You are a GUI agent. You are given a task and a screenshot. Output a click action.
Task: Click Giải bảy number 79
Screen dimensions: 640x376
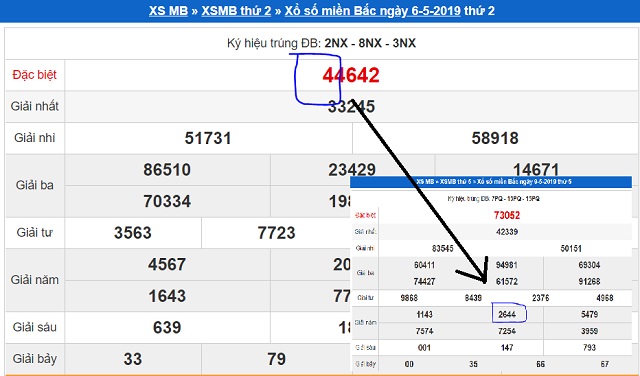(276, 359)
